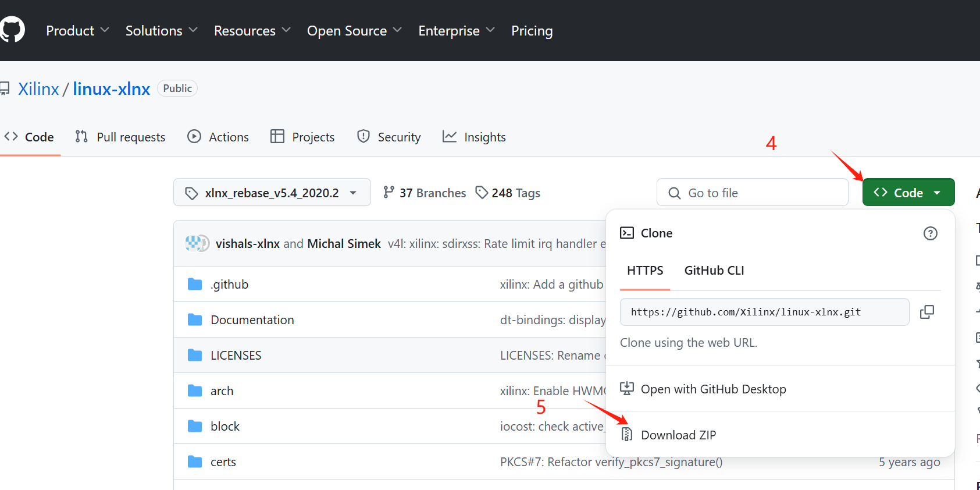Click the block folder icon

tap(195, 426)
